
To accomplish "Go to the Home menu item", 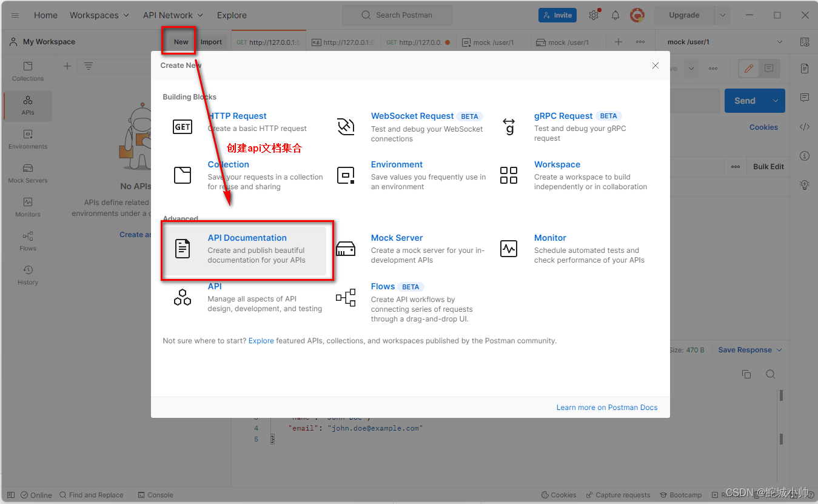I will pos(46,15).
